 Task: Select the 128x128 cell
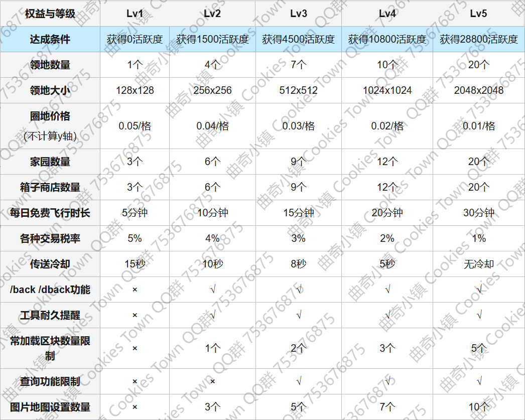coord(135,90)
